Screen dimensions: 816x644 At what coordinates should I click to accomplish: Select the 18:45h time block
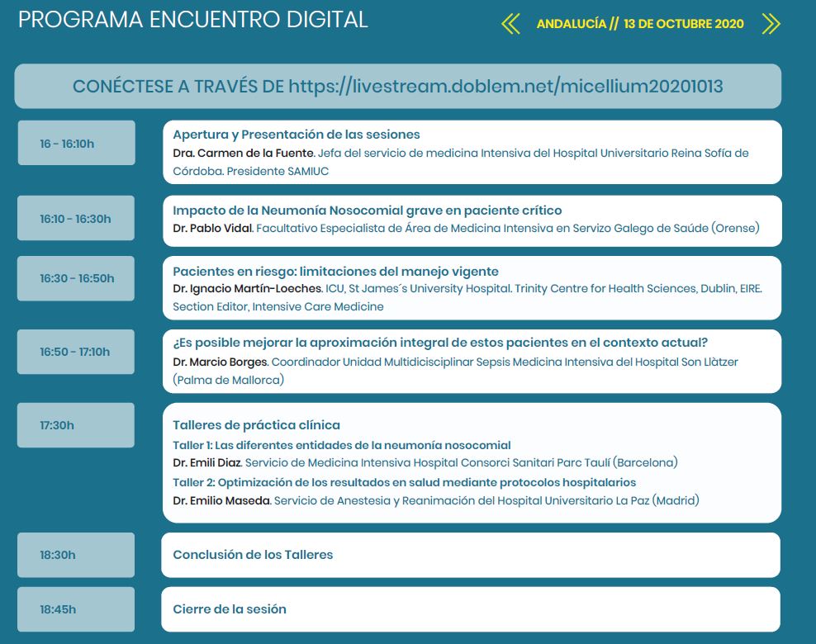pos(75,609)
